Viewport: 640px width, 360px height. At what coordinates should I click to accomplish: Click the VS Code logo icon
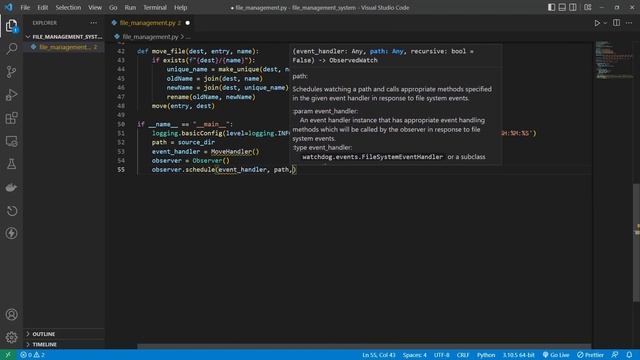(9, 7)
